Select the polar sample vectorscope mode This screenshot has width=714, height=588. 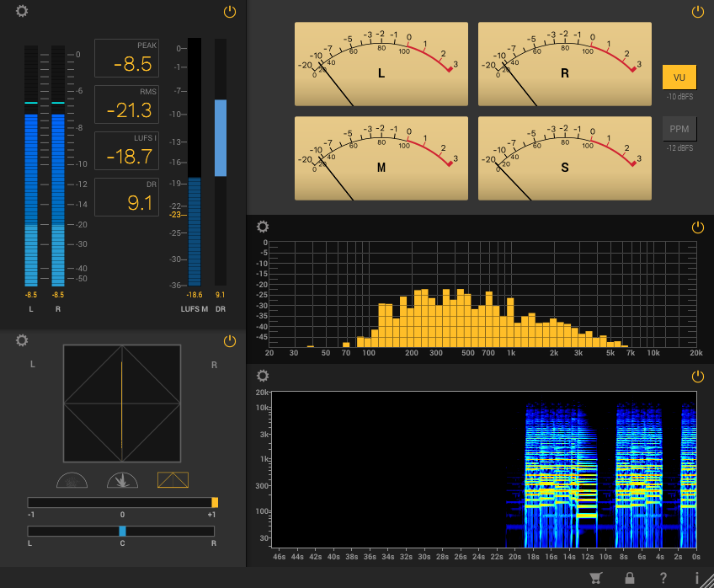point(72,480)
